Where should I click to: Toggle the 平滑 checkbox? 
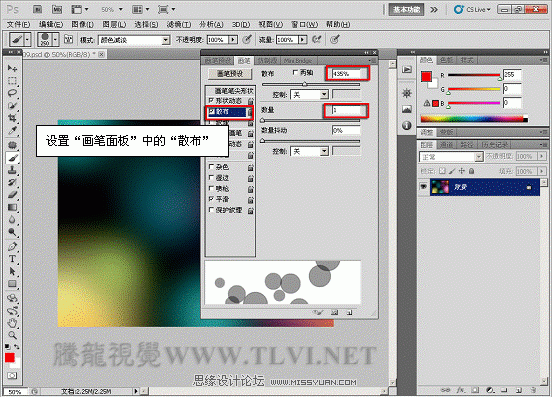click(212, 199)
